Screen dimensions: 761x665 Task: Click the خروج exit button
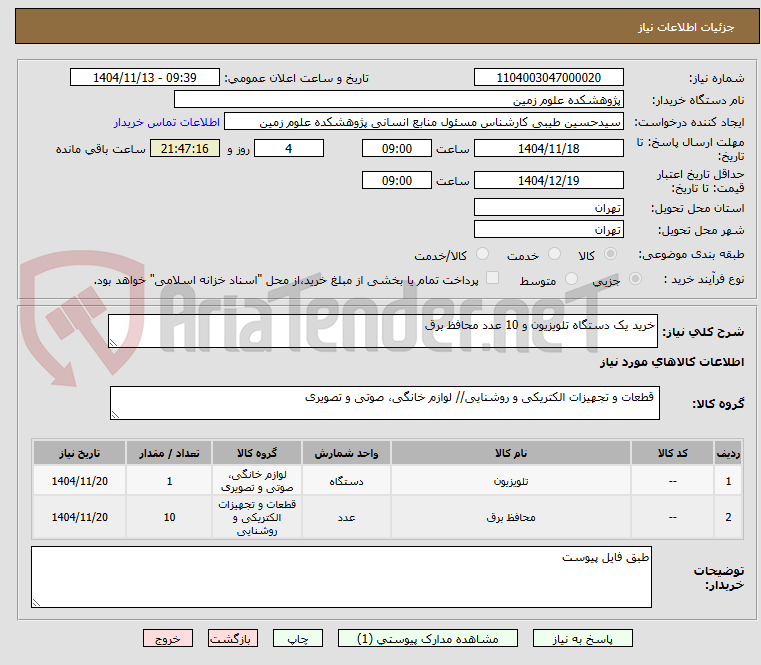click(x=168, y=638)
